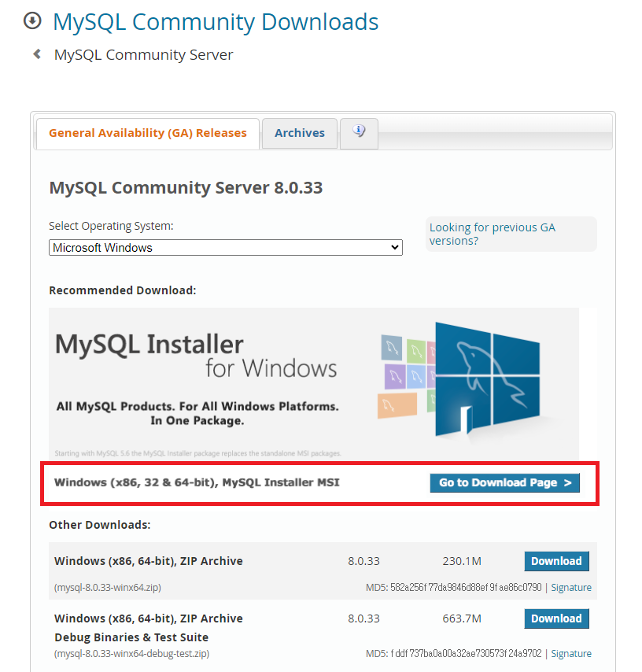The height and width of the screenshot is (672, 642).
Task: Click the back arrow beside MySQL Community Server
Action: [37, 54]
